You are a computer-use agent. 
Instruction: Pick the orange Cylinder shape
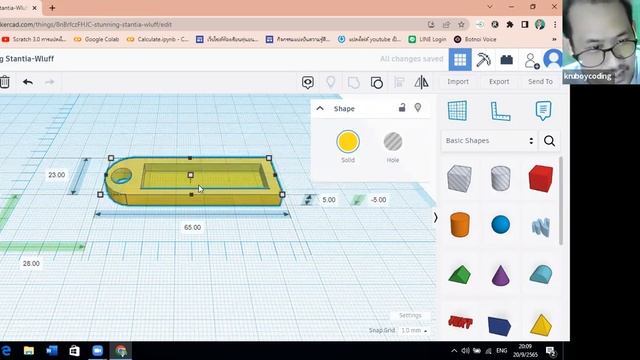(460, 224)
